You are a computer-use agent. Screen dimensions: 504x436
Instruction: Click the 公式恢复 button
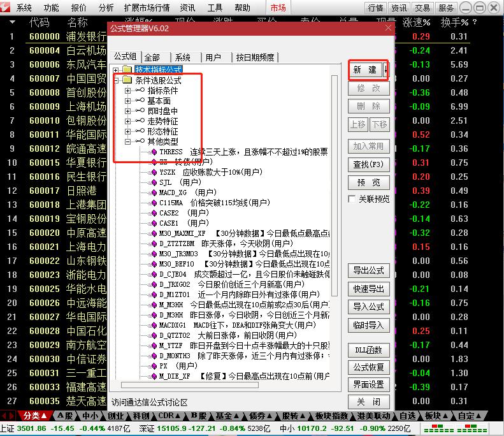(369, 367)
